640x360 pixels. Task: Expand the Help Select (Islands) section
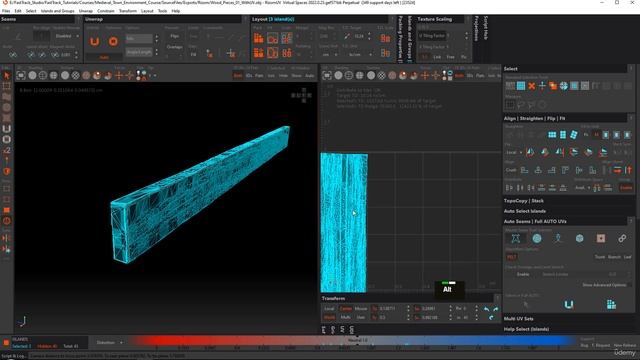click(x=526, y=329)
